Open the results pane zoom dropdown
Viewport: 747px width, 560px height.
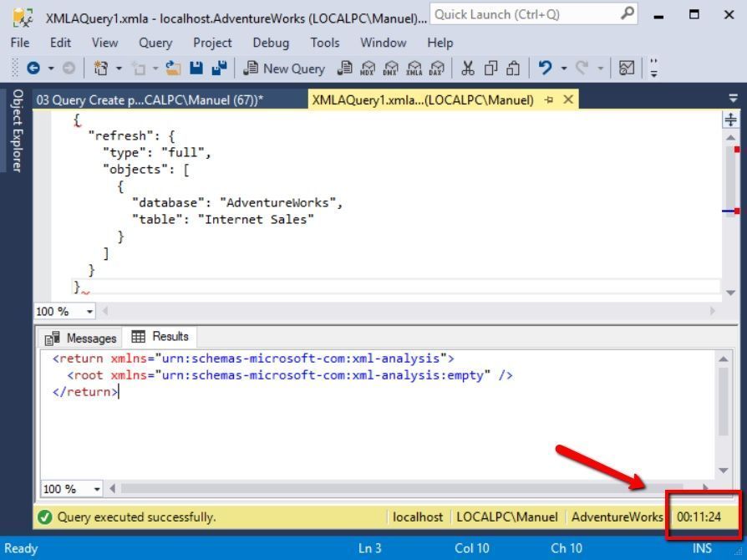click(97, 489)
